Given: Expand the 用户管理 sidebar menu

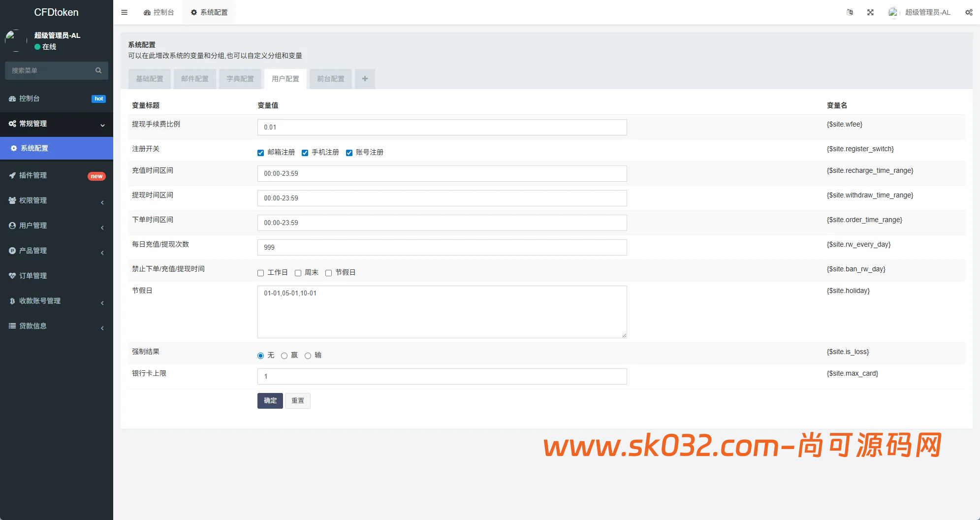Looking at the screenshot, I should 57,226.
